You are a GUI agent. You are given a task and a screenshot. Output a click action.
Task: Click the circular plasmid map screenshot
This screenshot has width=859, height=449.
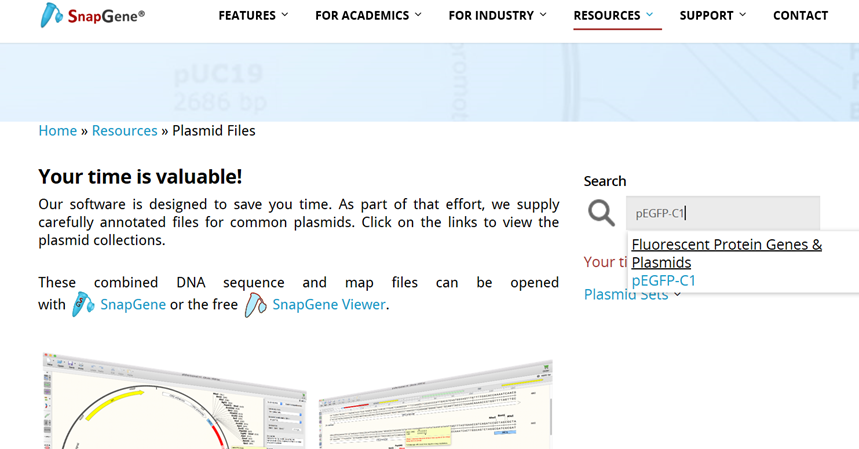(174, 401)
